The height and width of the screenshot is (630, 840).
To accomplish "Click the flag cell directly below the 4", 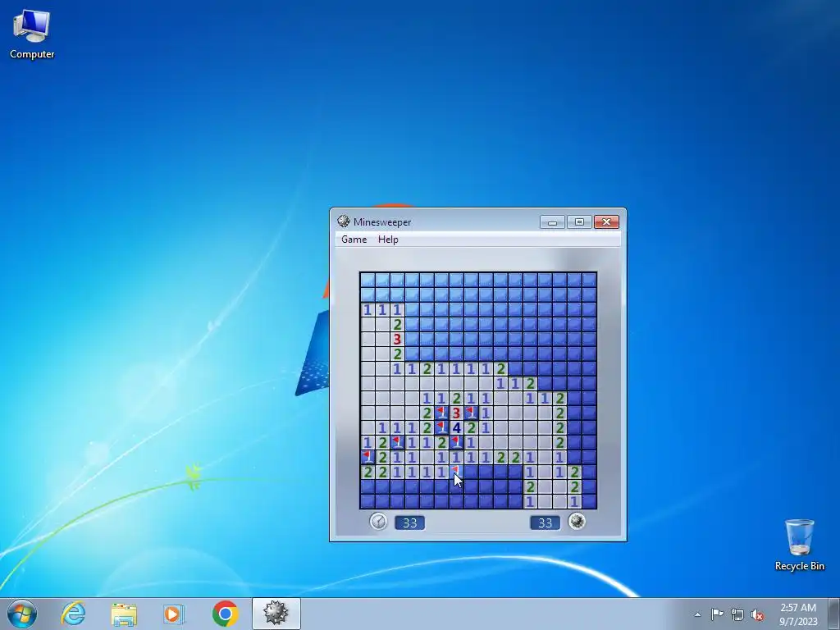I will 456,442.
